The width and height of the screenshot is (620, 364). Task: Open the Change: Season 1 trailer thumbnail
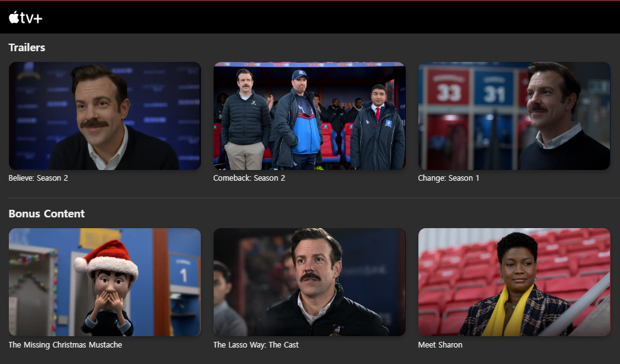[514, 116]
